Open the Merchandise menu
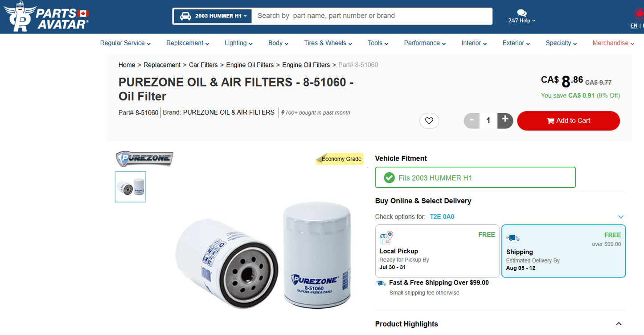Viewport: 644px width, 335px height. [x=613, y=43]
